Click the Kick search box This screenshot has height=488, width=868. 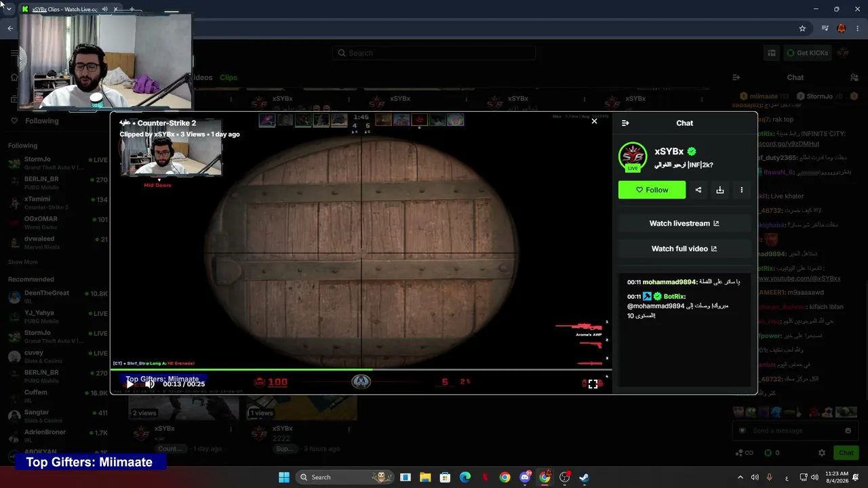point(434,53)
